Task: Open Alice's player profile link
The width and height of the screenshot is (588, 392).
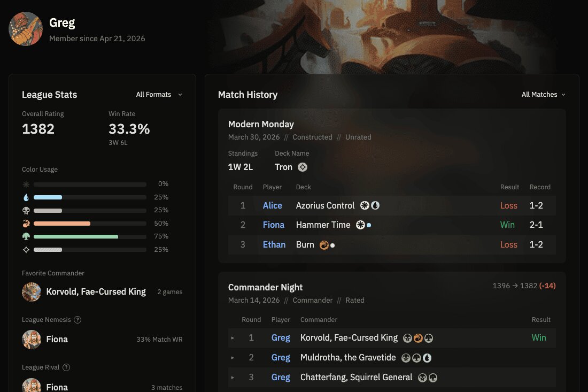Action: 272,205
